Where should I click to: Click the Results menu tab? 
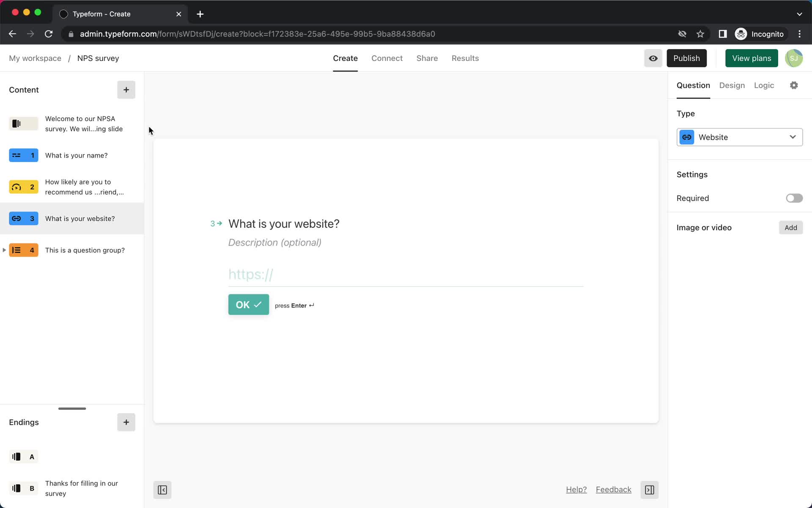coord(465,58)
